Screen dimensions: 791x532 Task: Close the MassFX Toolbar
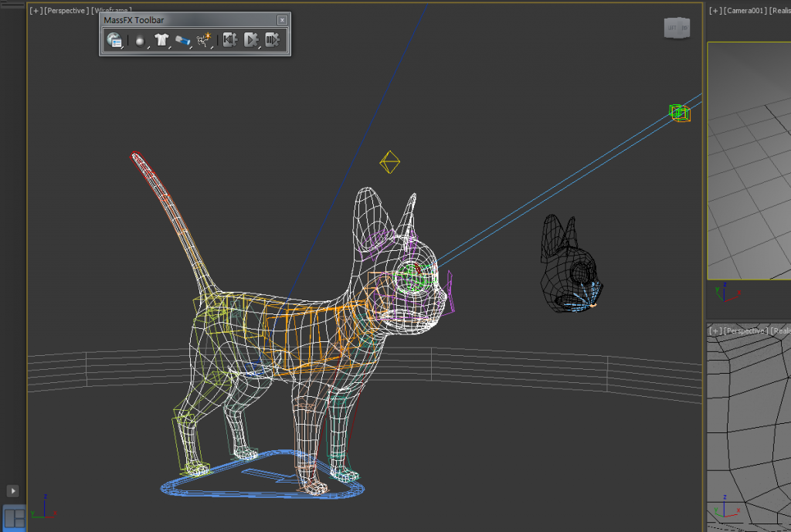(282, 20)
